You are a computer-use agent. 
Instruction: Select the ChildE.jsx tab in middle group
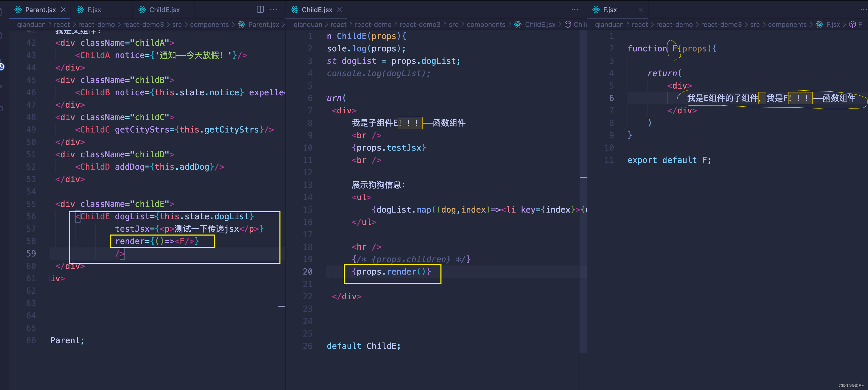pyautogui.click(x=317, y=10)
